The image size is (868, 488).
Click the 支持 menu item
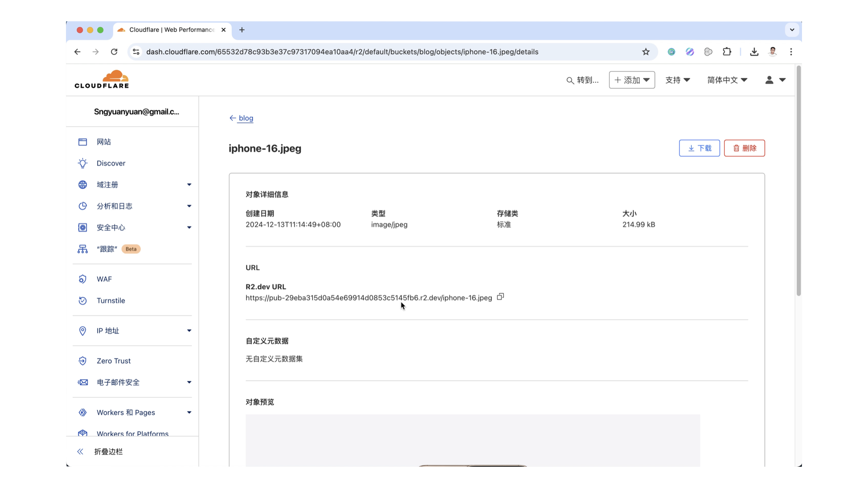coord(678,80)
